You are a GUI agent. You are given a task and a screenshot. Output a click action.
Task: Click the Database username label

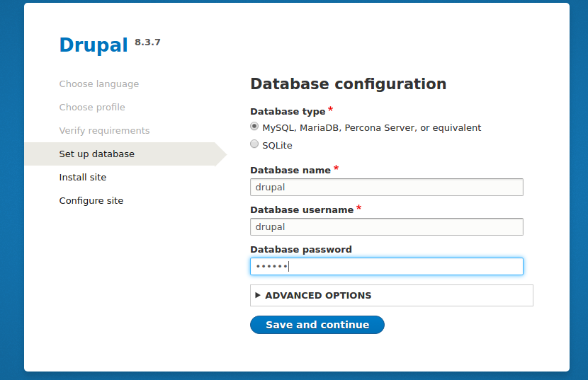[302, 210]
